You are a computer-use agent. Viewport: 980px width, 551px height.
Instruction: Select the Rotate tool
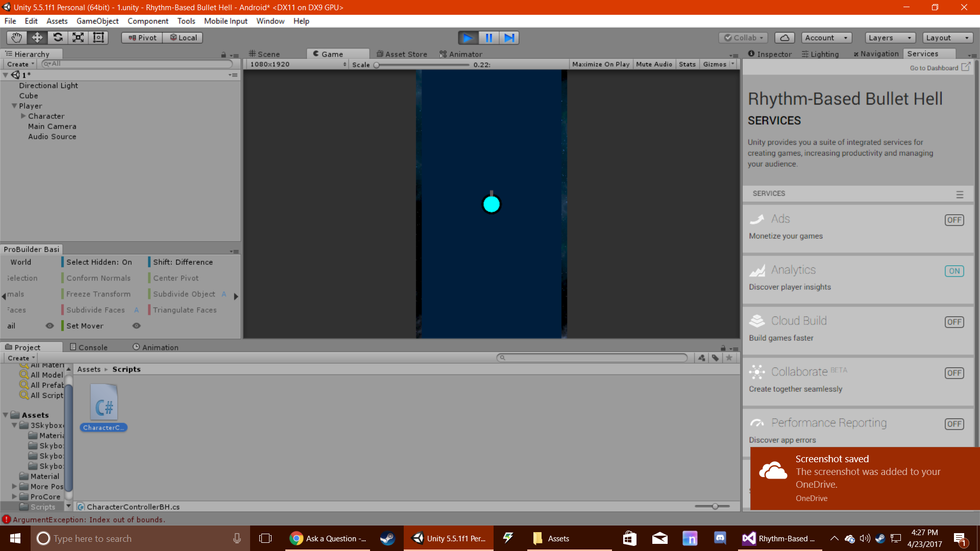(58, 38)
